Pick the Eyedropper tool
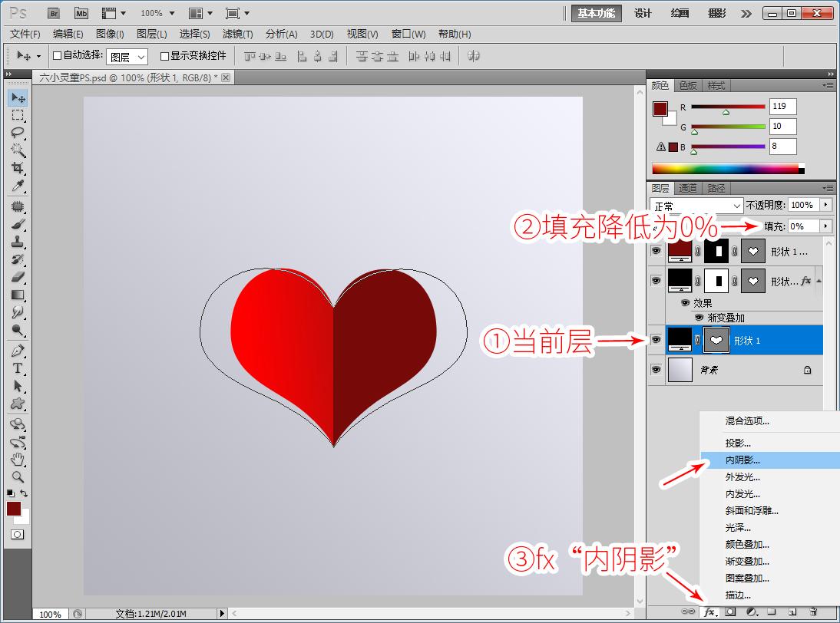Viewport: 840px width, 623px height. click(x=18, y=186)
